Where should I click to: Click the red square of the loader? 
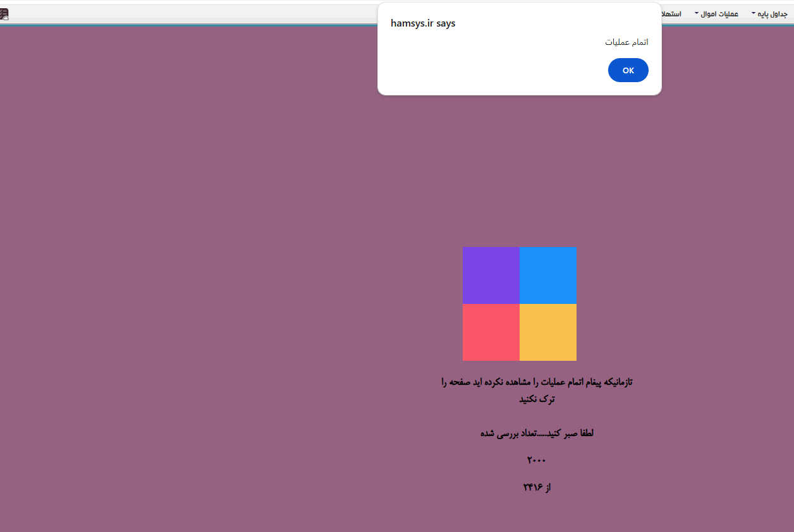click(491, 332)
